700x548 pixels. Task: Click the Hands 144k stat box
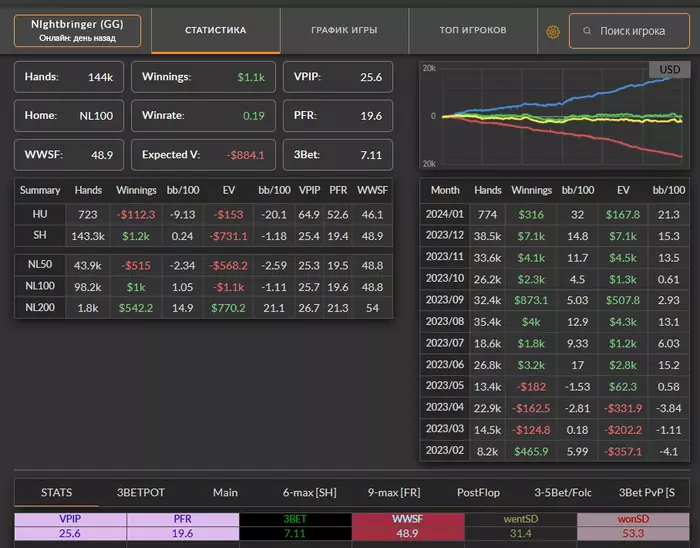[x=69, y=77]
